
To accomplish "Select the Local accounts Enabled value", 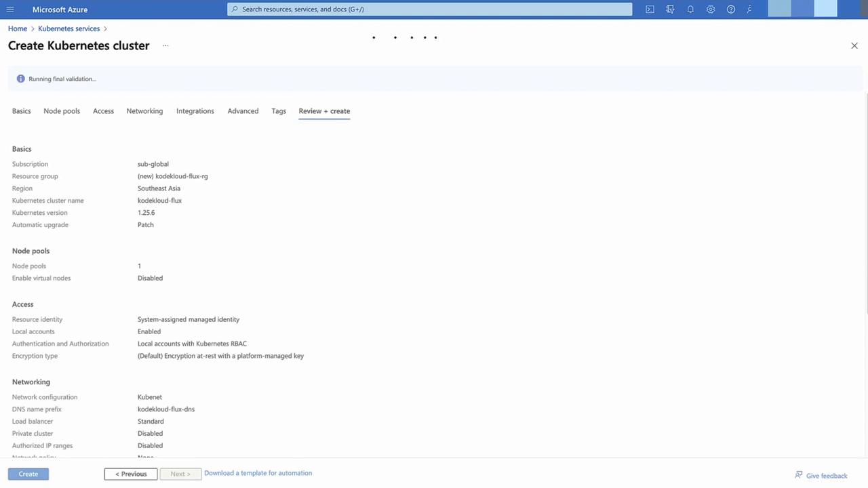I will [x=149, y=331].
